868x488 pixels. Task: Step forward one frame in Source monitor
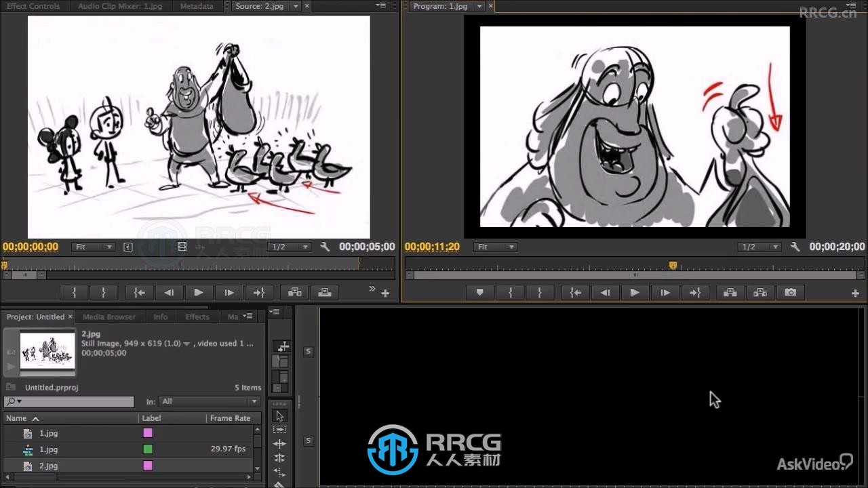coord(229,293)
